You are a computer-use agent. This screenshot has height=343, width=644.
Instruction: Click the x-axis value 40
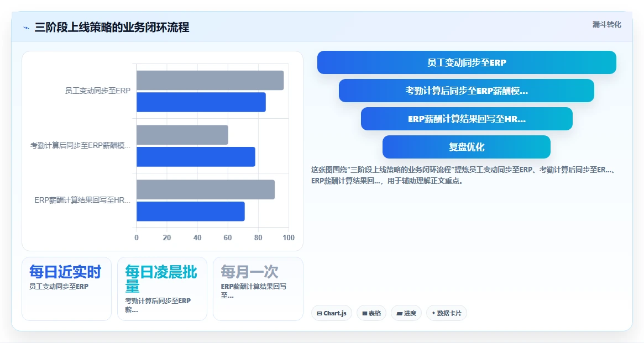[x=197, y=238]
